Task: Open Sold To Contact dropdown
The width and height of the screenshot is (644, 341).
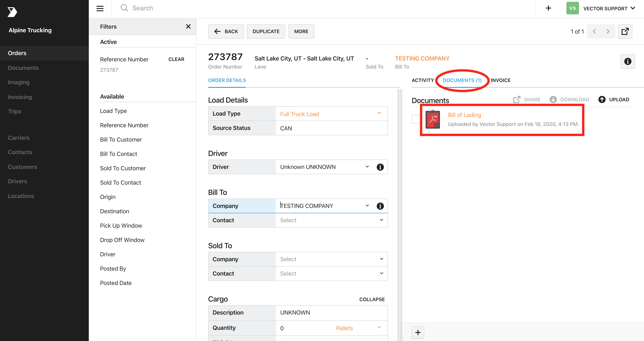Action: (381, 273)
